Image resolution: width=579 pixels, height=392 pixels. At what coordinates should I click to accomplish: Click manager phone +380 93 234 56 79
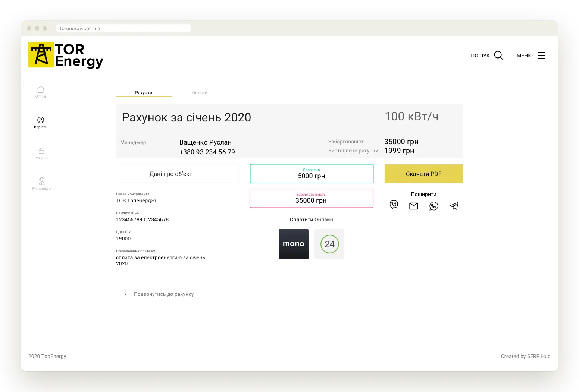point(207,152)
